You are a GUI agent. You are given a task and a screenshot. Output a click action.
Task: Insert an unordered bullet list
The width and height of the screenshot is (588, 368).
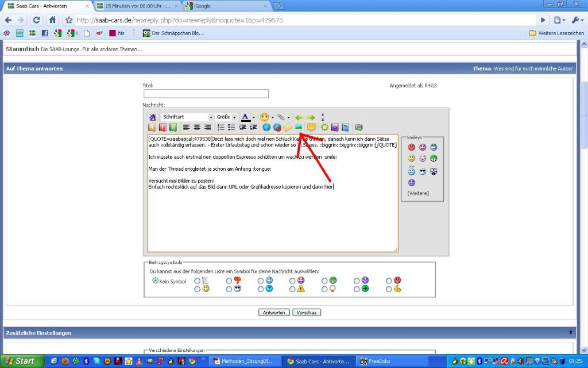pos(231,127)
